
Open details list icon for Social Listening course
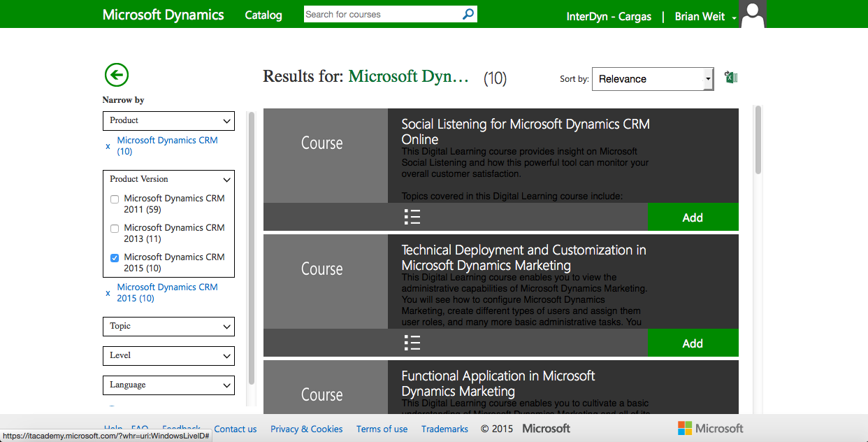pyautogui.click(x=412, y=217)
